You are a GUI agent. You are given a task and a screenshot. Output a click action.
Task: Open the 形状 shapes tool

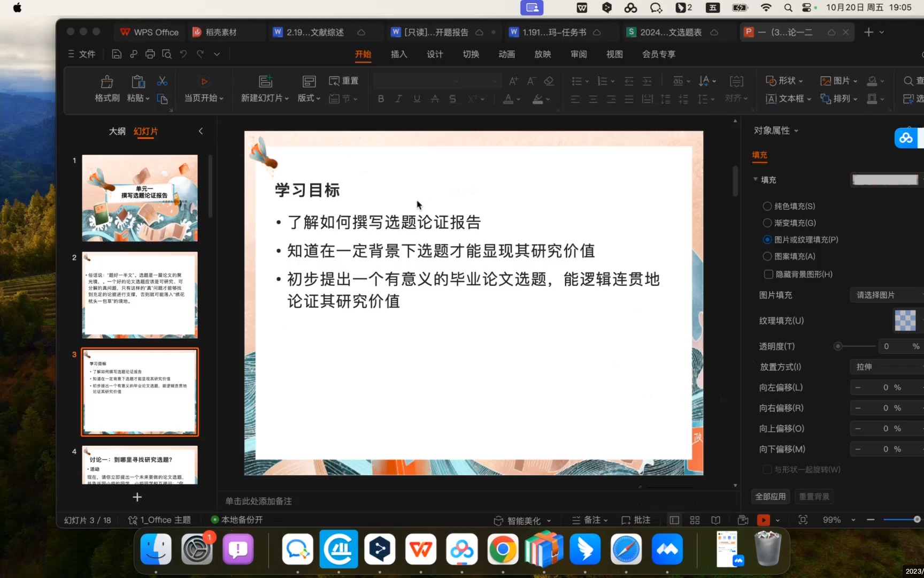pos(785,81)
